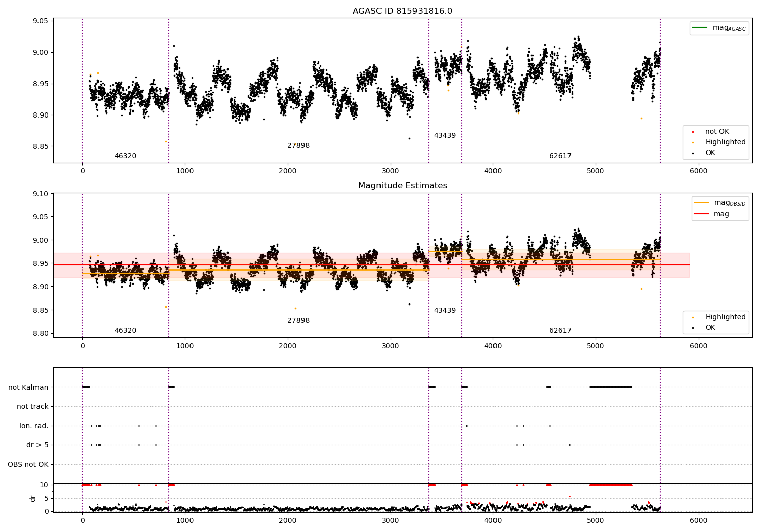760x532 pixels.
Task: Click the 6000 x-axis tick in bottom plot
Action: coord(698,521)
